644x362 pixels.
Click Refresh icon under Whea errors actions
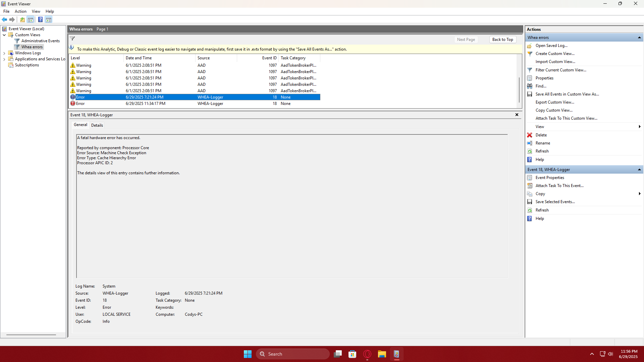coord(530,151)
